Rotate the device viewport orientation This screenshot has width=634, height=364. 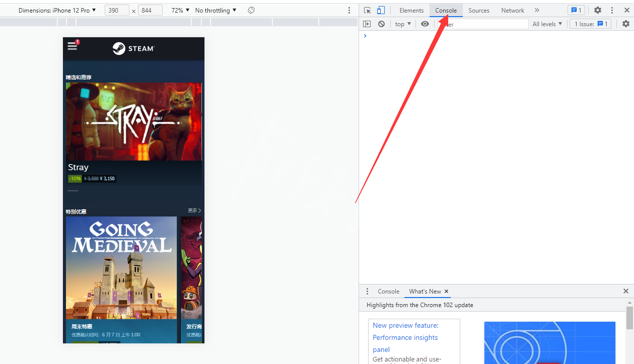click(x=251, y=10)
